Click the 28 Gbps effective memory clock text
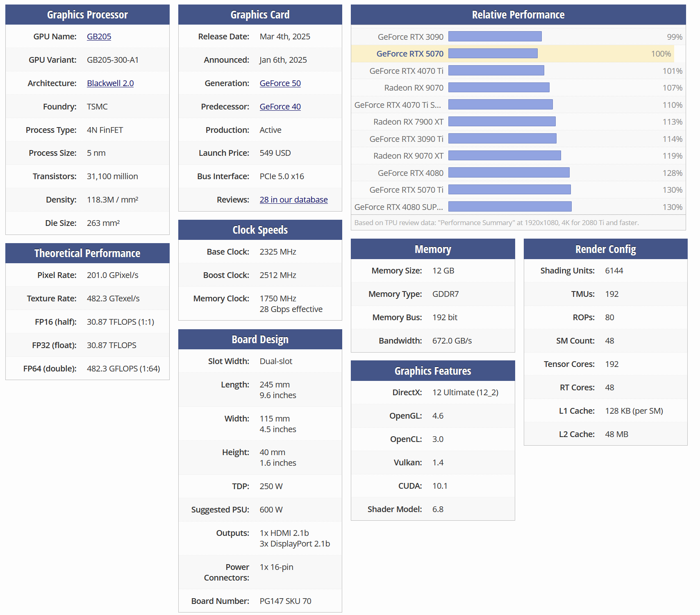The height and width of the screenshot is (615, 700). tap(291, 309)
